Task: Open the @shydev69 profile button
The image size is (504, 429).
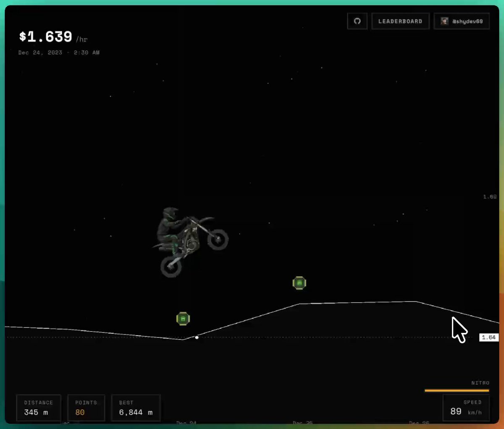Action: (x=462, y=21)
